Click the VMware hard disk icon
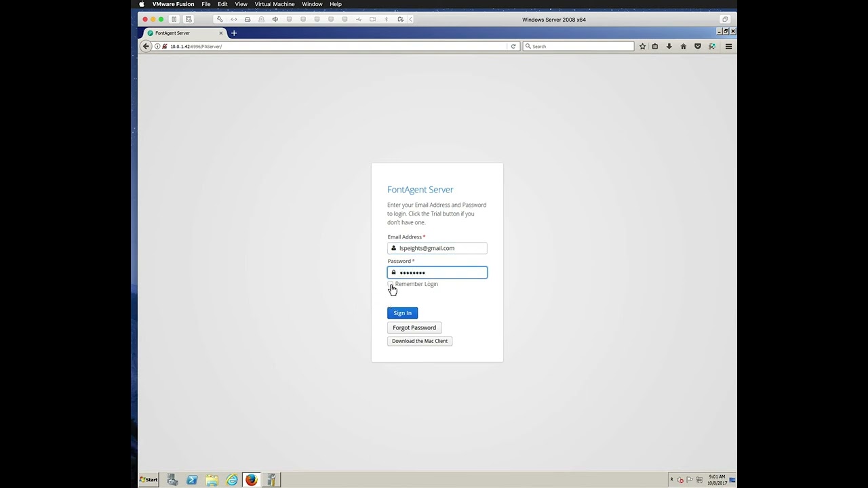The image size is (868, 488). (248, 20)
